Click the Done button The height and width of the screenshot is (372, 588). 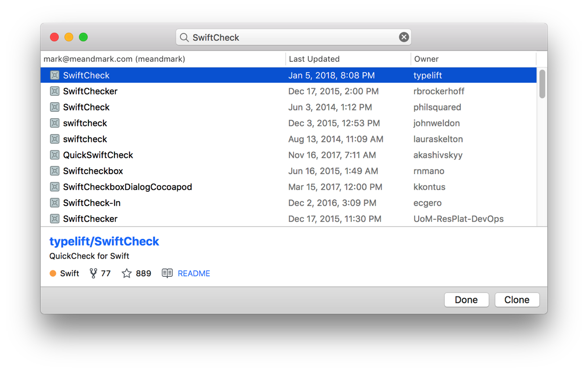tap(466, 299)
